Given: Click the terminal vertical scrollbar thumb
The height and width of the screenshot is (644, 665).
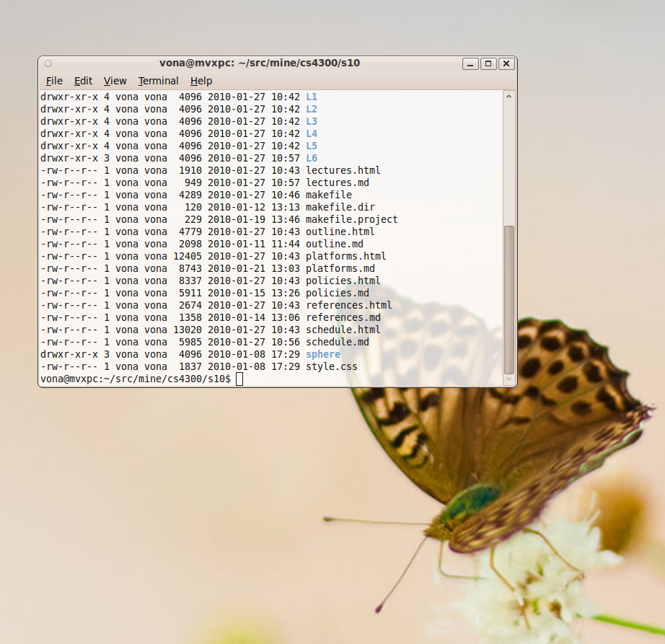Looking at the screenshot, I should (509, 299).
